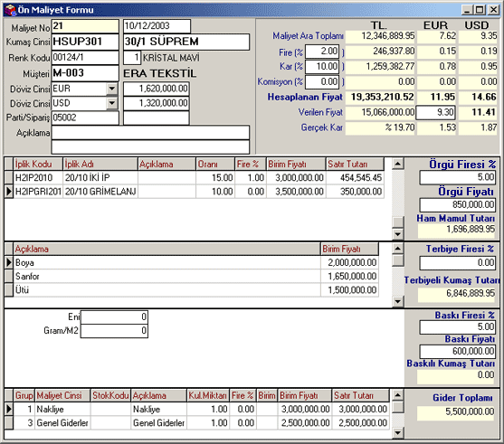Open the USD Döviz Cinsi dropdown
This screenshot has height=444, width=504.
click(x=112, y=103)
